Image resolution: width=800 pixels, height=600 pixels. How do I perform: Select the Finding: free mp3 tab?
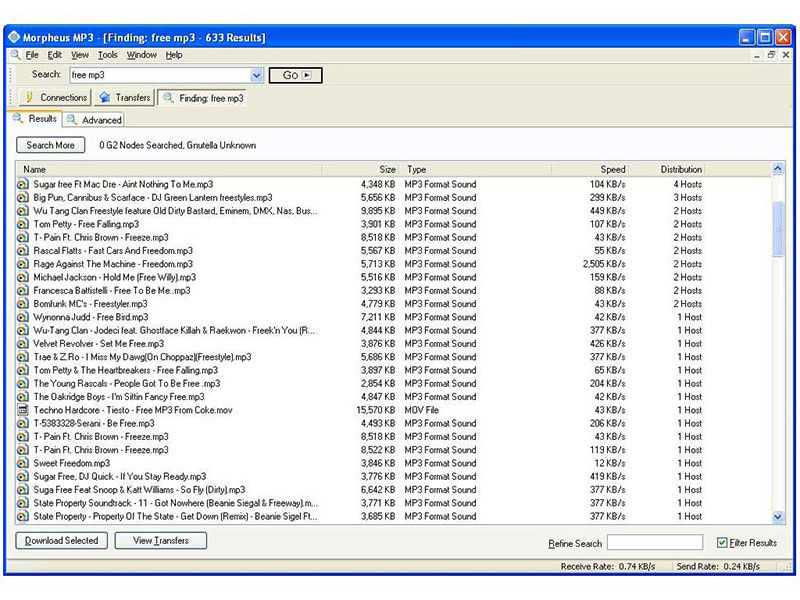click(203, 97)
